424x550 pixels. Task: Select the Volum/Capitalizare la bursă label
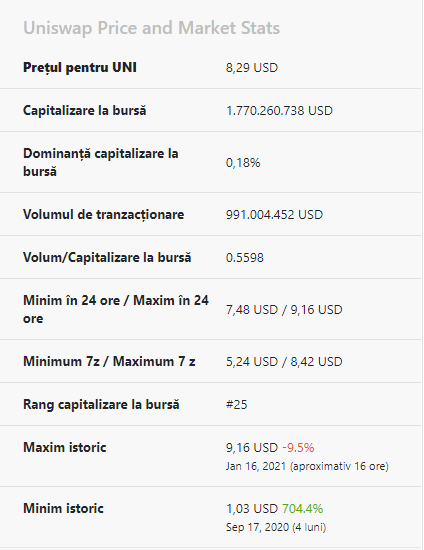click(x=107, y=257)
